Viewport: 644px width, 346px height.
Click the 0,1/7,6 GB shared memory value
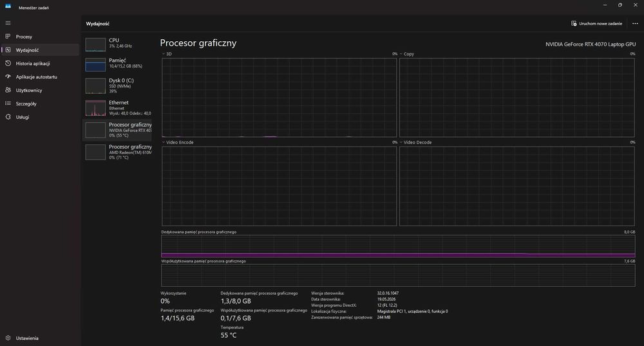click(x=236, y=318)
